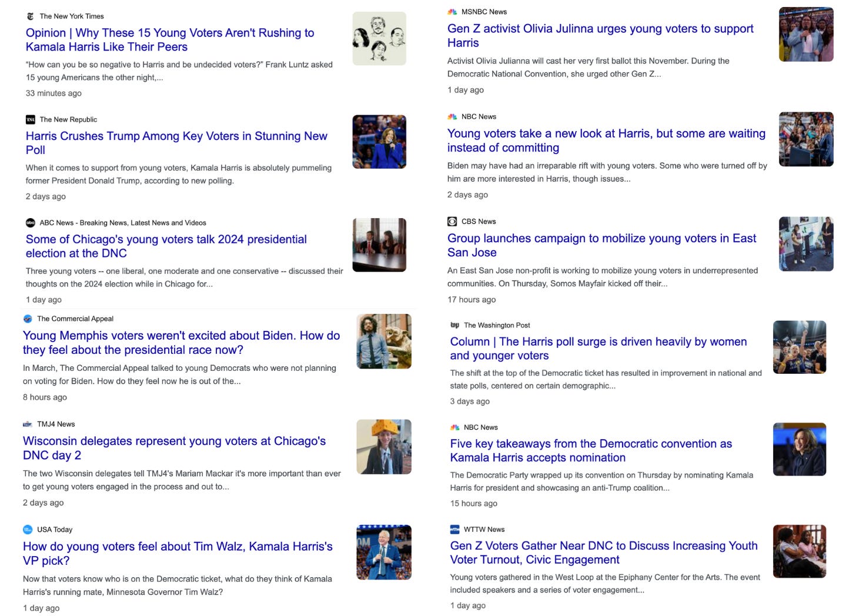856x616 pixels.
Task: Click the '3 days ago' timestamp
Action: click(470, 401)
